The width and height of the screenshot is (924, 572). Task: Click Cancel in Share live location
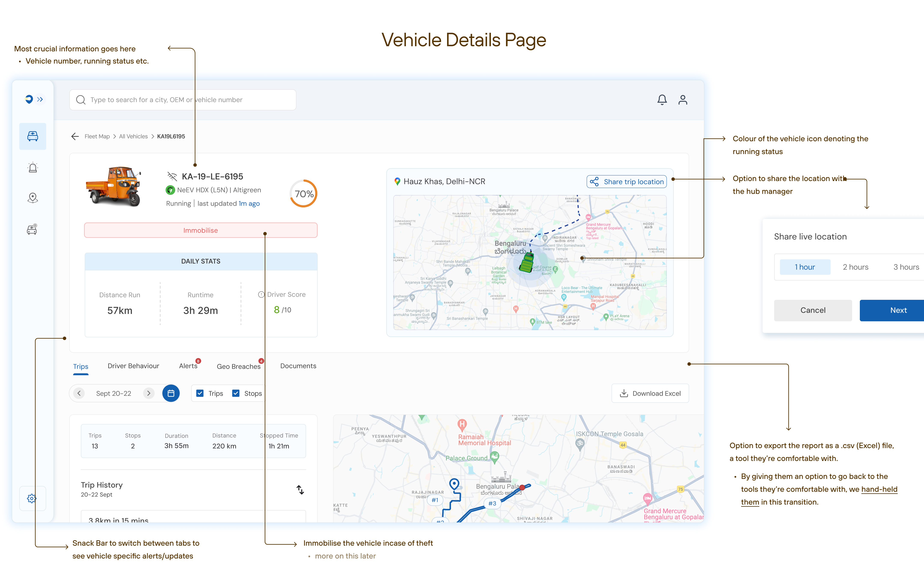pyautogui.click(x=813, y=311)
